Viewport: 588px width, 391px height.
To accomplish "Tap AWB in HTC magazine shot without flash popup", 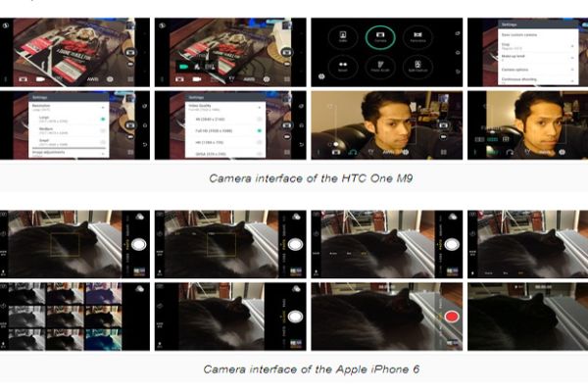I will (x=93, y=79).
